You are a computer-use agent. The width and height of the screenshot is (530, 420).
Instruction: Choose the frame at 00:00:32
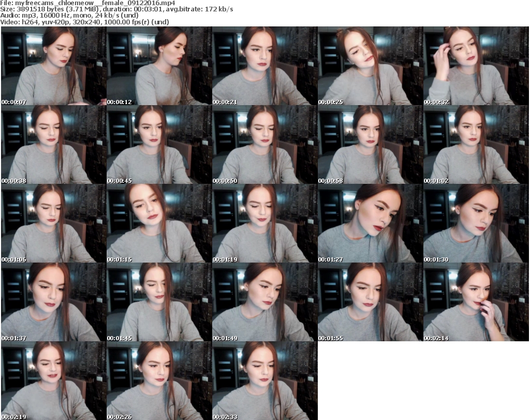tap(476, 66)
